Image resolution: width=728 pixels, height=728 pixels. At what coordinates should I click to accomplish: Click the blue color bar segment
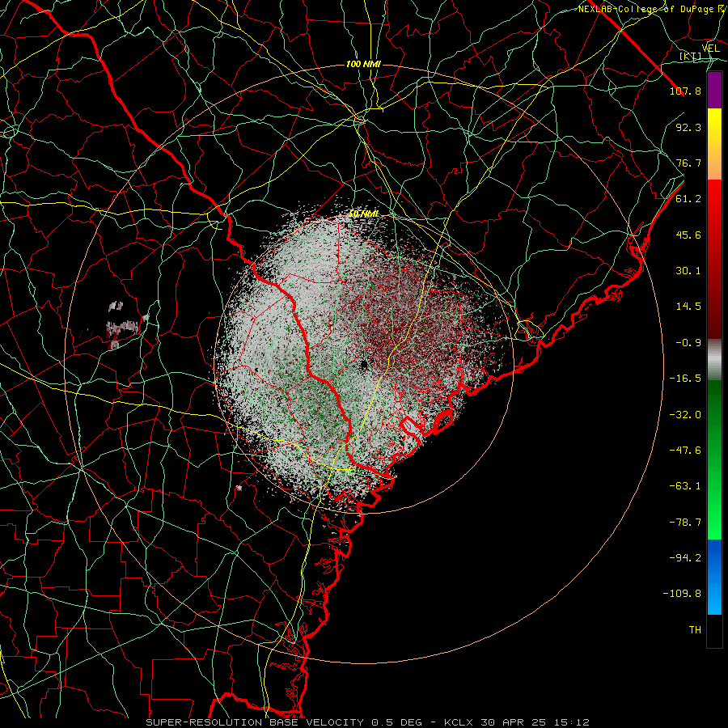(714, 577)
